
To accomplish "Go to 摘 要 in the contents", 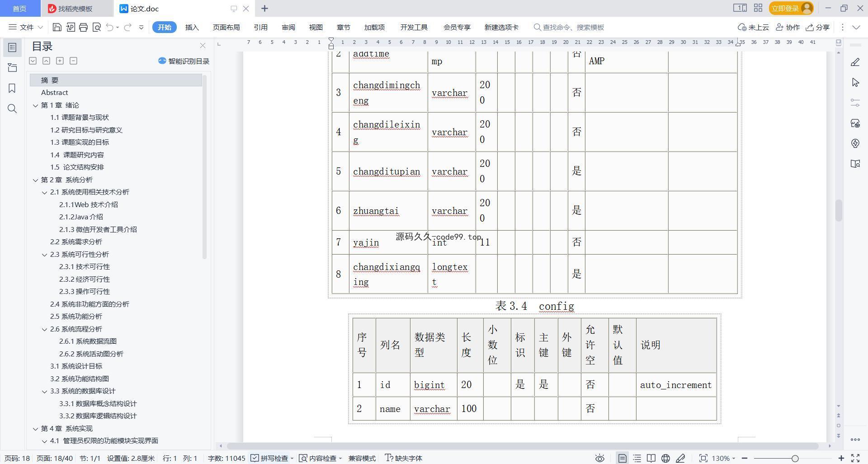I will (x=116, y=80).
